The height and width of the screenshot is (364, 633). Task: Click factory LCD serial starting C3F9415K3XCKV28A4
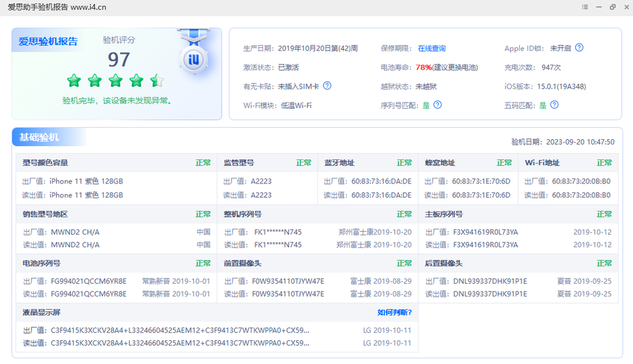pyautogui.click(x=179, y=330)
